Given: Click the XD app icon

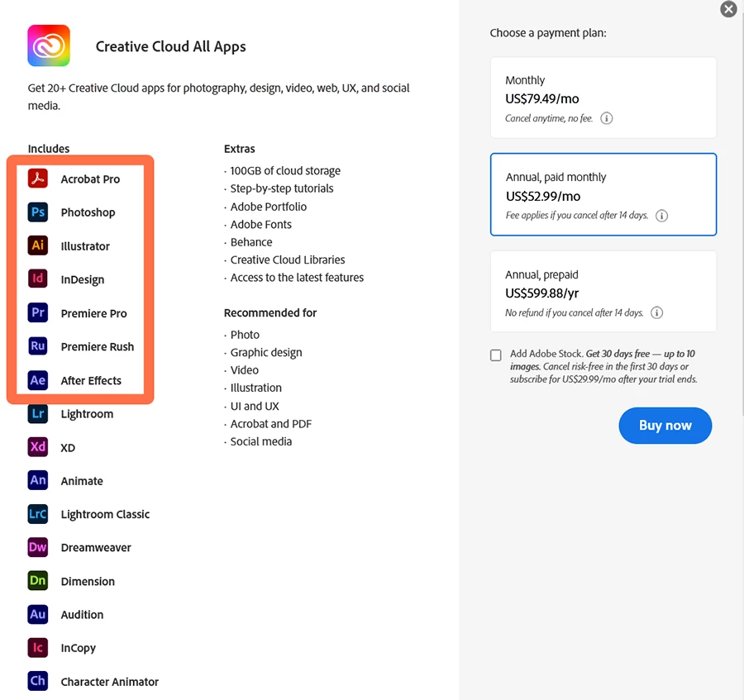Looking at the screenshot, I should pyautogui.click(x=38, y=447).
